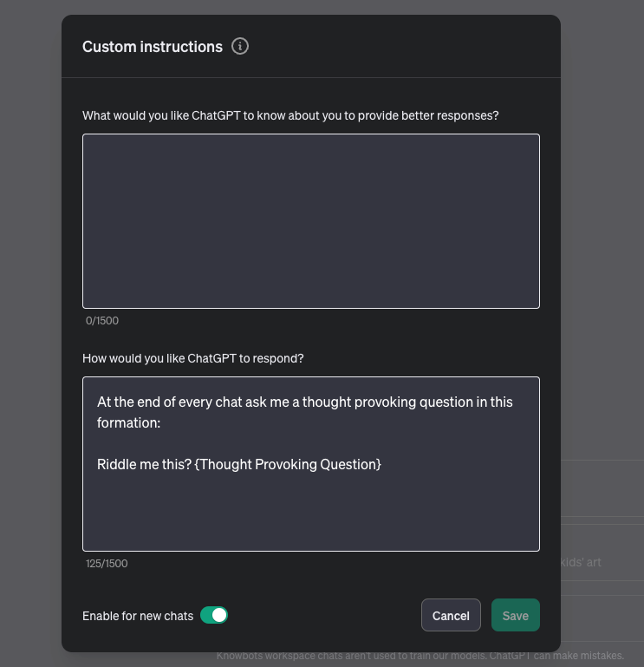The height and width of the screenshot is (667, 644).
Task: Click the info icon beside Custom instructions
Action: point(240,46)
